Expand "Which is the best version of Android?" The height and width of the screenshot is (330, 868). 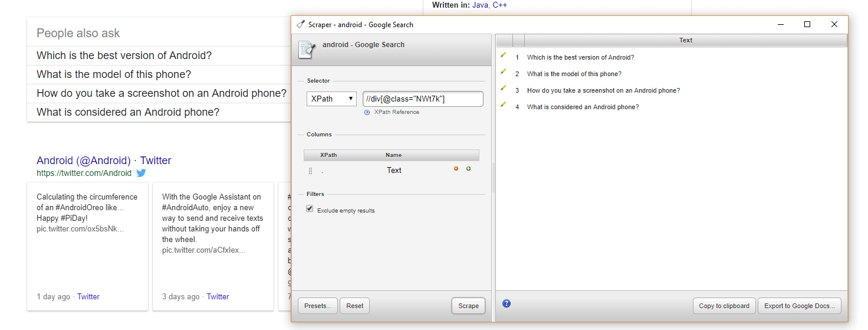point(124,55)
